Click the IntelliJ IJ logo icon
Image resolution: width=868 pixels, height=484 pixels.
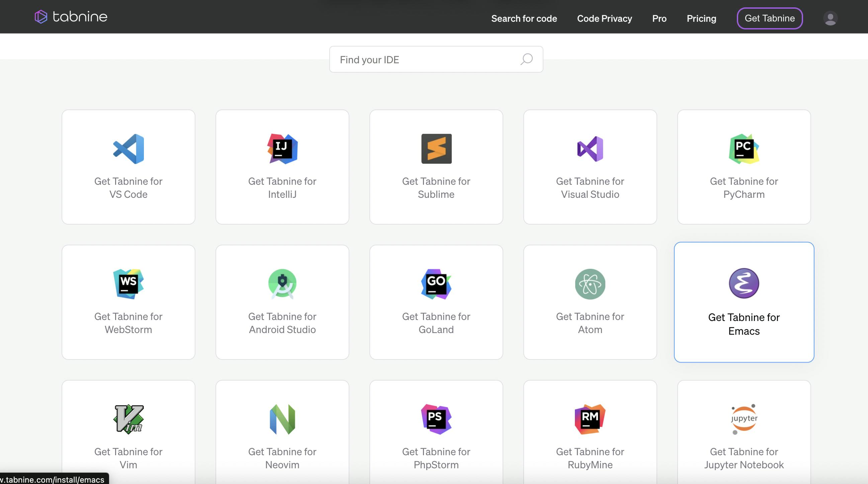[282, 149]
